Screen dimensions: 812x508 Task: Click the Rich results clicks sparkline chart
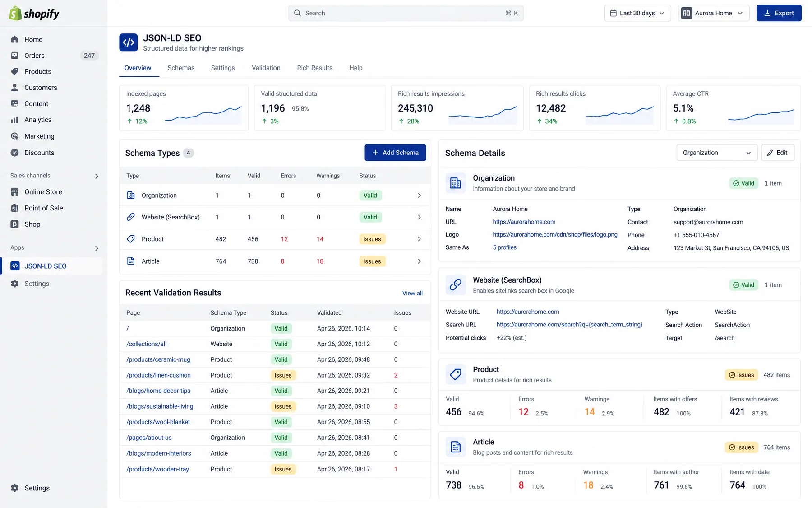point(619,116)
